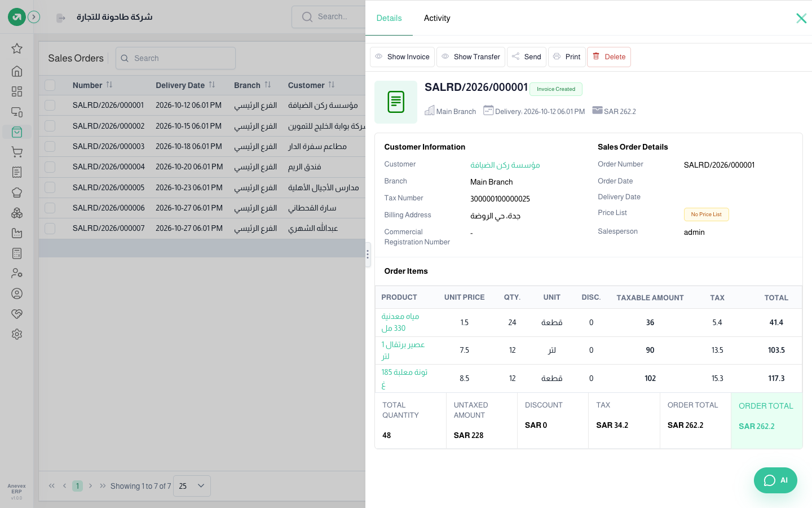Screen dimensions: 812x508
Task: Sort the table by Delivery Date column
Action: 212,85
